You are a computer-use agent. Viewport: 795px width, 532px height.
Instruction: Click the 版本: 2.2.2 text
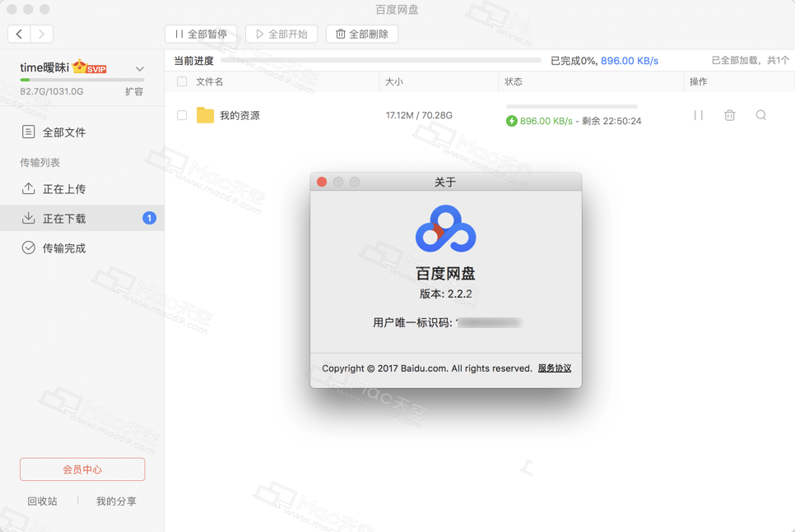click(446, 294)
